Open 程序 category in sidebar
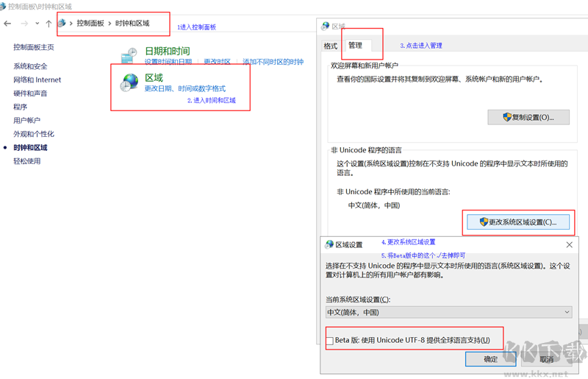The height and width of the screenshot is (379, 588). point(21,107)
